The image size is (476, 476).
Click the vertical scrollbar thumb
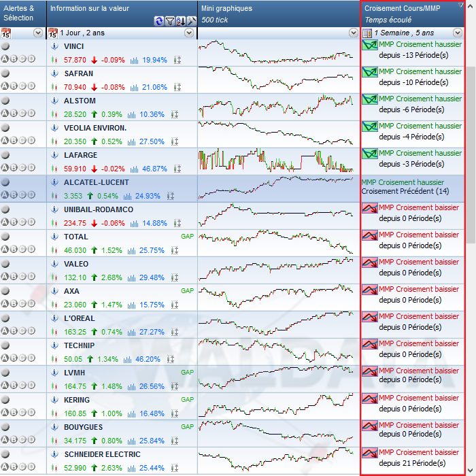471,155
